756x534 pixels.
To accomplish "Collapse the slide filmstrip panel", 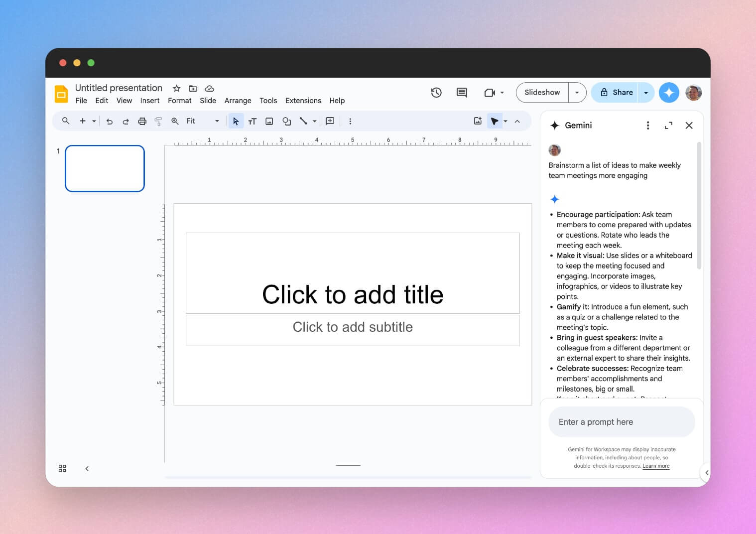I will pos(87,468).
